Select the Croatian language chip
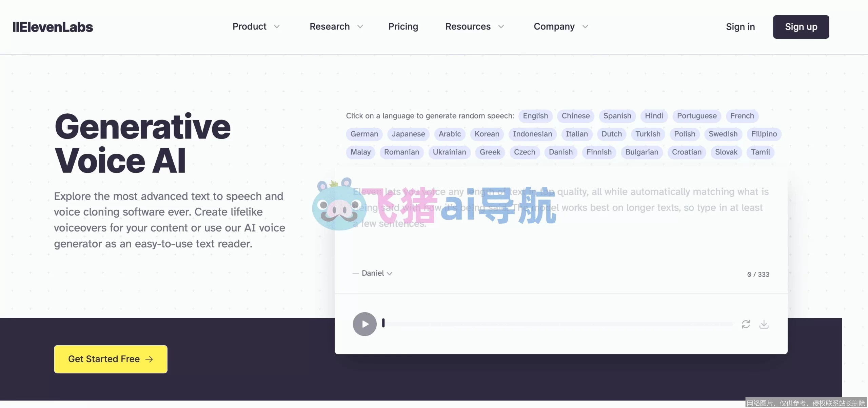The image size is (868, 408). pyautogui.click(x=687, y=152)
